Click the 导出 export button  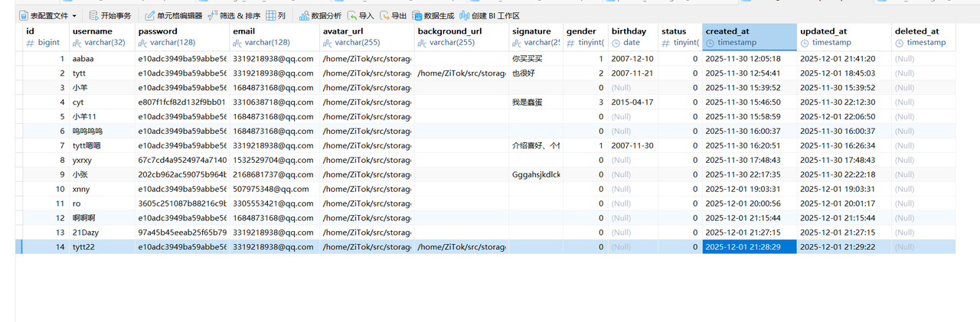[394, 15]
